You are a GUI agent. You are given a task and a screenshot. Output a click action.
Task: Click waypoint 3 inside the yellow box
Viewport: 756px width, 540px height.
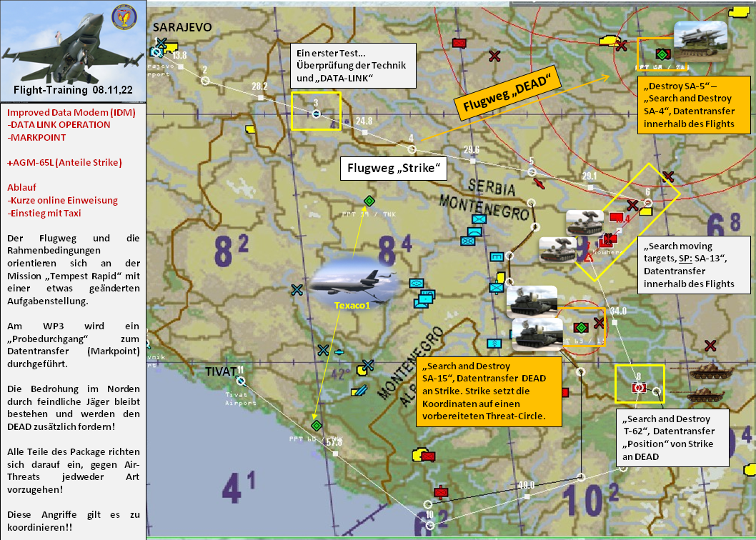coord(316,114)
